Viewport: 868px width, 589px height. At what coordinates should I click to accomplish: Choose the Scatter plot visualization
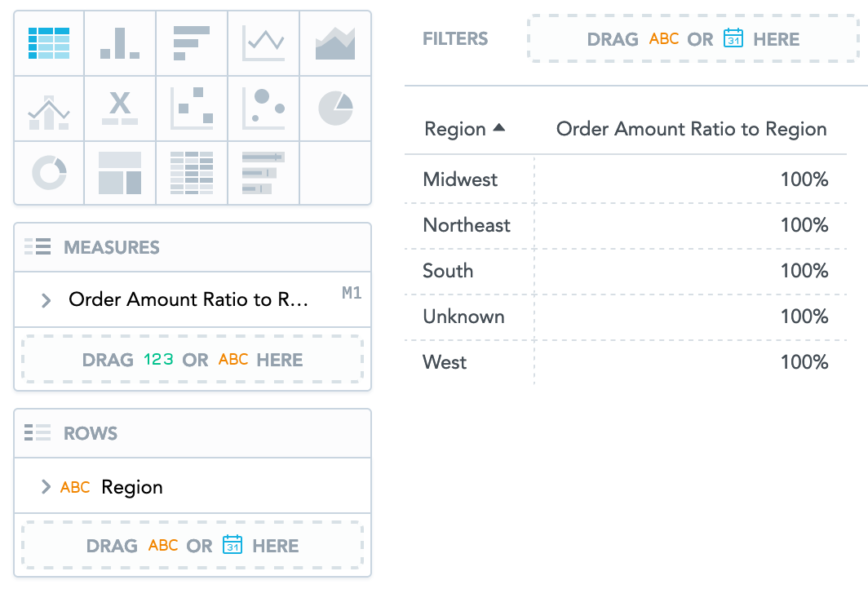coord(192,108)
